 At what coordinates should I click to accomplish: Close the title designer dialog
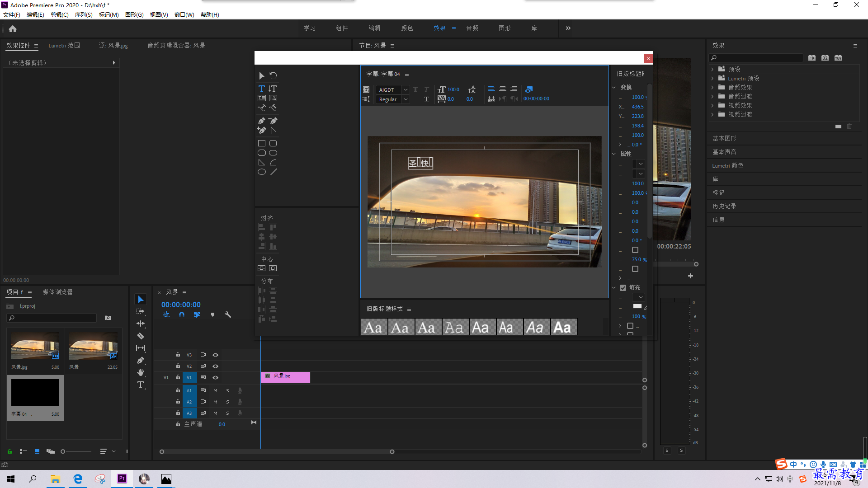(x=648, y=58)
